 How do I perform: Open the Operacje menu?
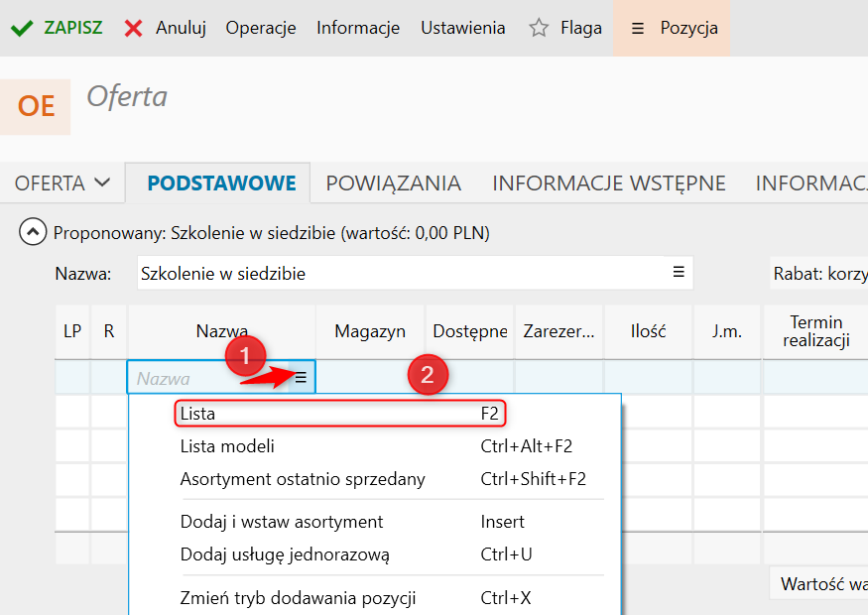click(x=261, y=28)
